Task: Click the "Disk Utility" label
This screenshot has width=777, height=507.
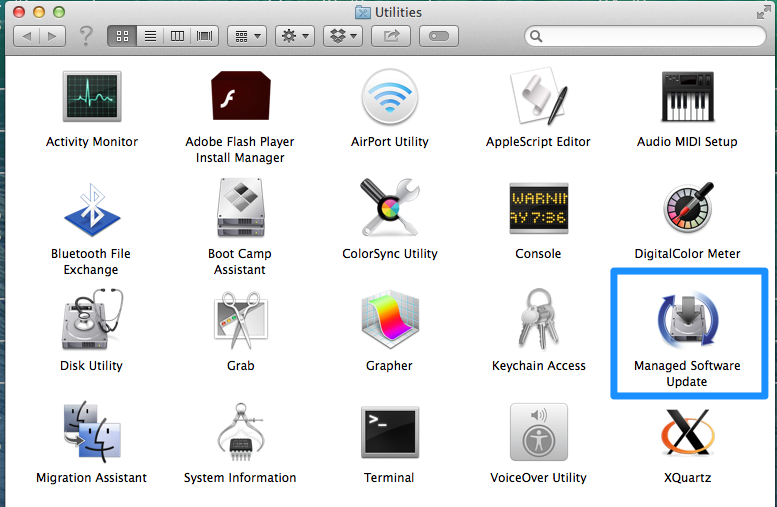Action: (91, 366)
